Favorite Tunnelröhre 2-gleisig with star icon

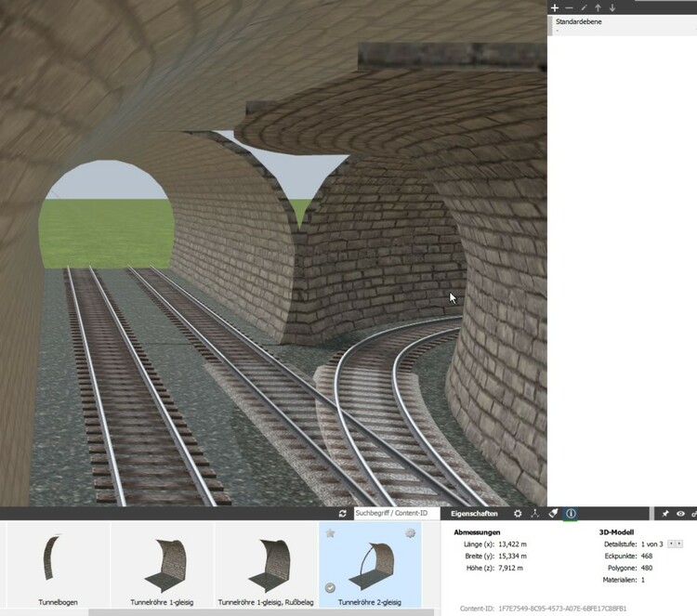pos(330,532)
